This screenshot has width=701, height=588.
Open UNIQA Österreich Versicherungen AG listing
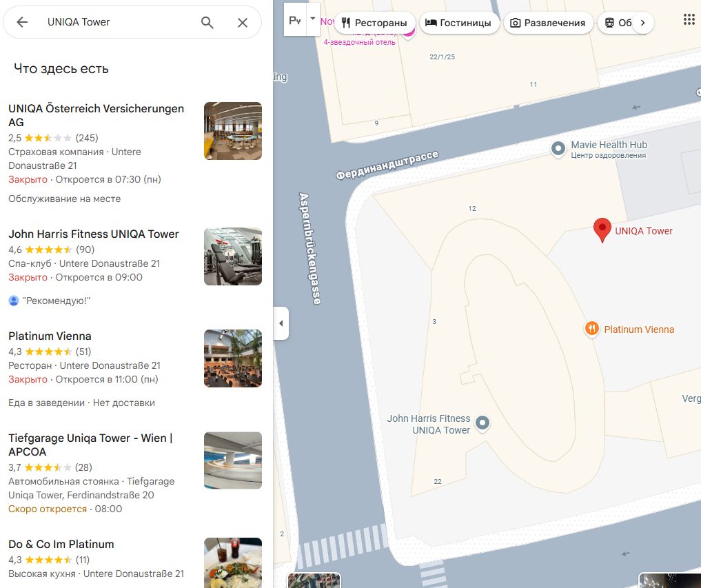[x=96, y=115]
